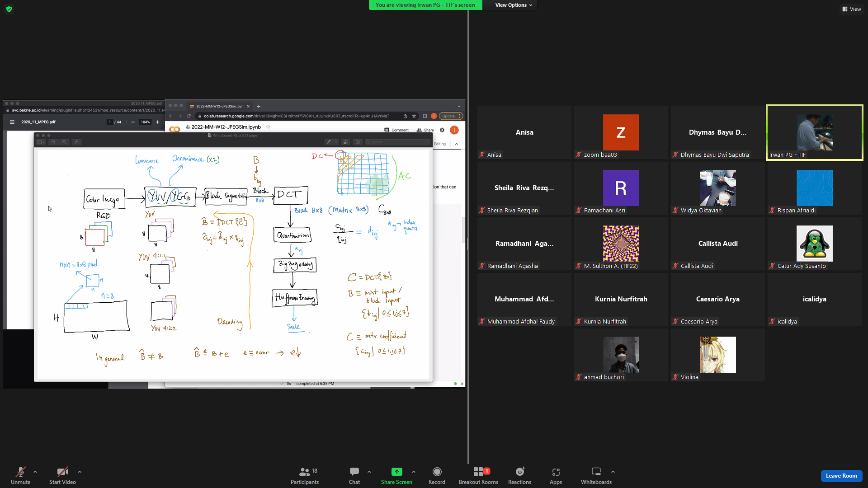Open the pen style dropdown in Whiteboard preview
This screenshot has width=868, height=488.
tap(336, 142)
